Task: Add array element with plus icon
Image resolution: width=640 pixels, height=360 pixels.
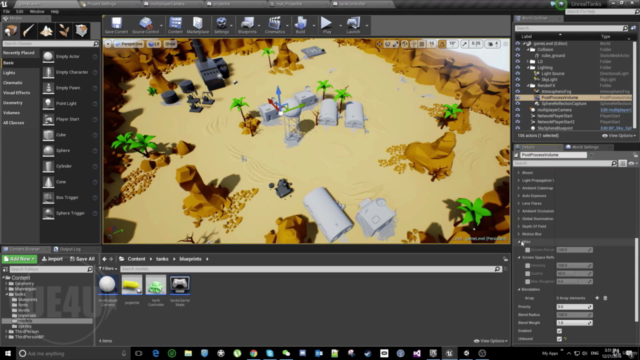Action: point(597,298)
